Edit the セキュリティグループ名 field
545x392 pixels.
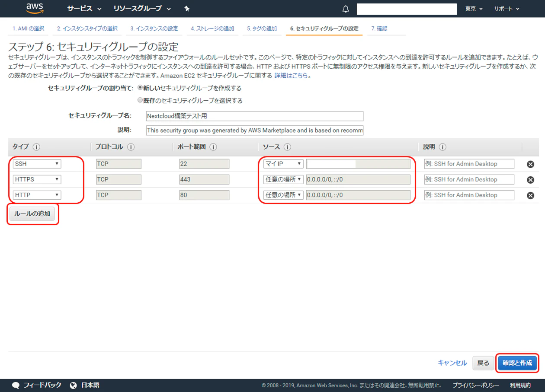tap(255, 116)
